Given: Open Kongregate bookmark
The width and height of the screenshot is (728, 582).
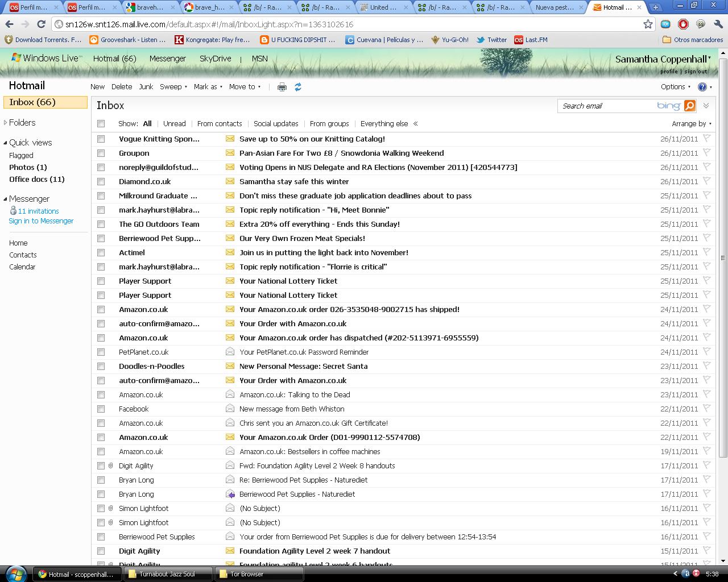Looking at the screenshot, I should tap(213, 40).
